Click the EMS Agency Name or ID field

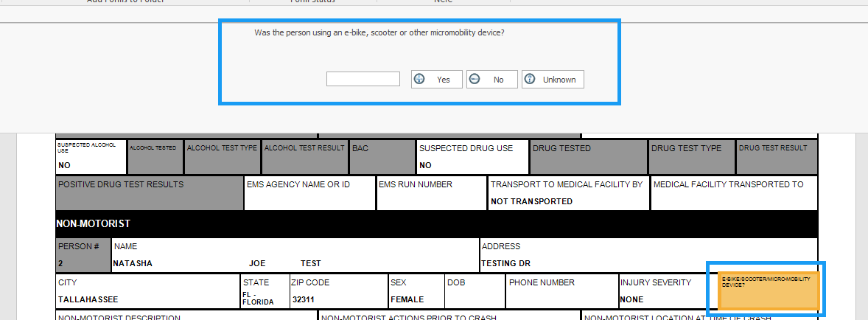(x=309, y=193)
